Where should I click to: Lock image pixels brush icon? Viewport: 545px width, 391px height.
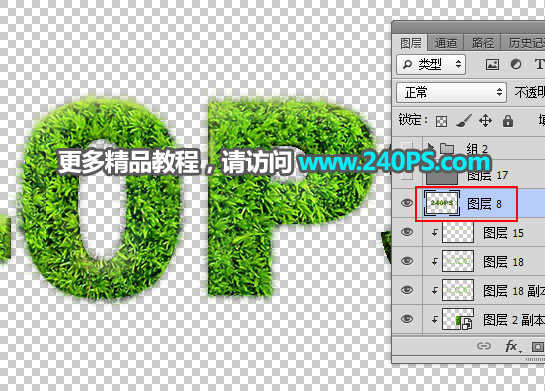(463, 121)
